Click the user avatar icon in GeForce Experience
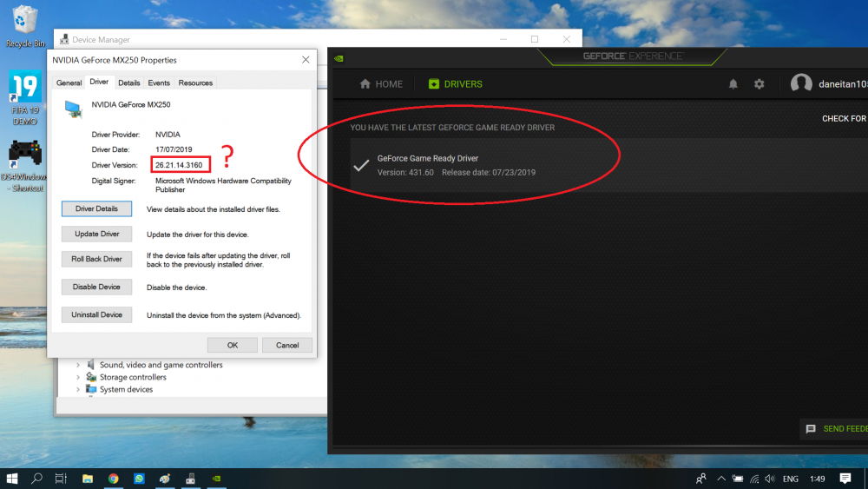This screenshot has height=489, width=868. (801, 83)
